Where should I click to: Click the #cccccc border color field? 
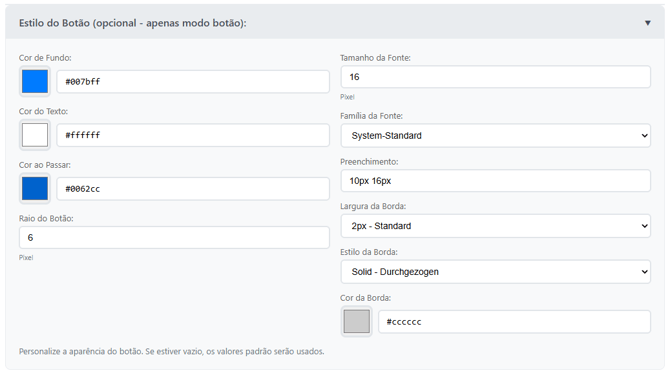[x=514, y=322]
